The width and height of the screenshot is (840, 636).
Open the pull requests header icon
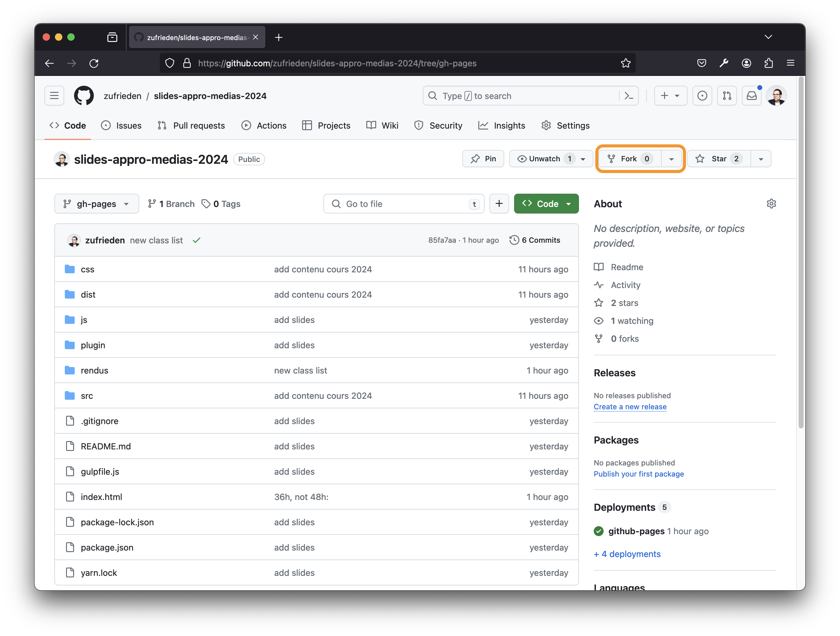[x=727, y=96]
